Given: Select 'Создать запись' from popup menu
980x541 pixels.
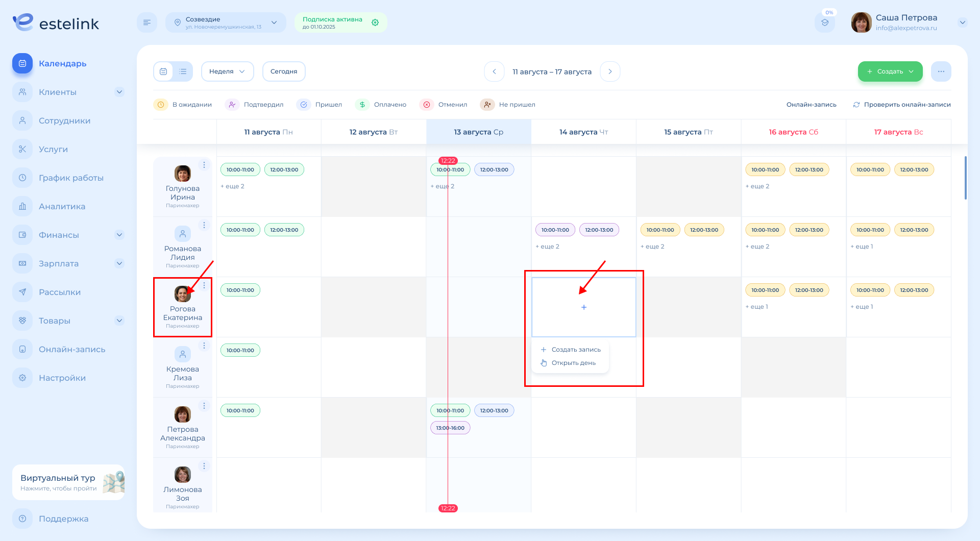Looking at the screenshot, I should tap(576, 350).
